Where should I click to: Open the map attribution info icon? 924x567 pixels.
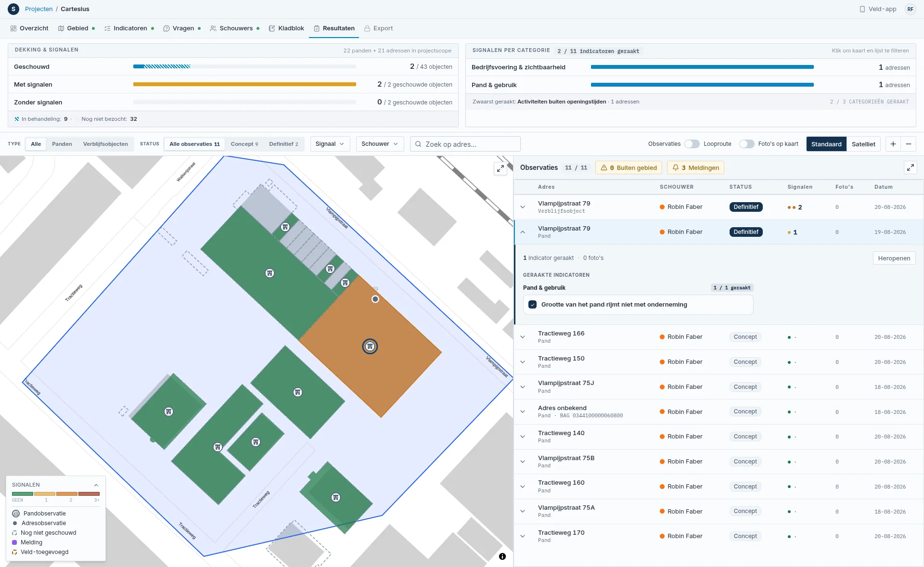502,556
